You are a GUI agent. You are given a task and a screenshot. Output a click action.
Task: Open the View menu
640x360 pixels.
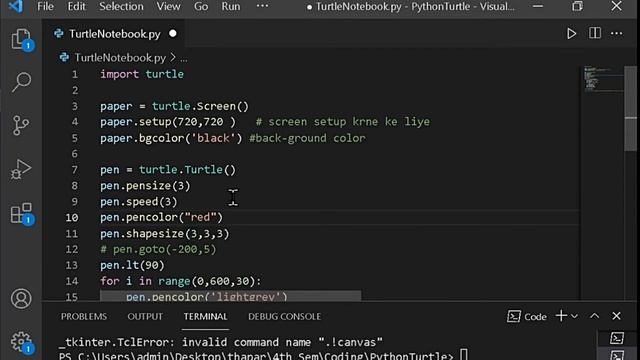(x=168, y=7)
